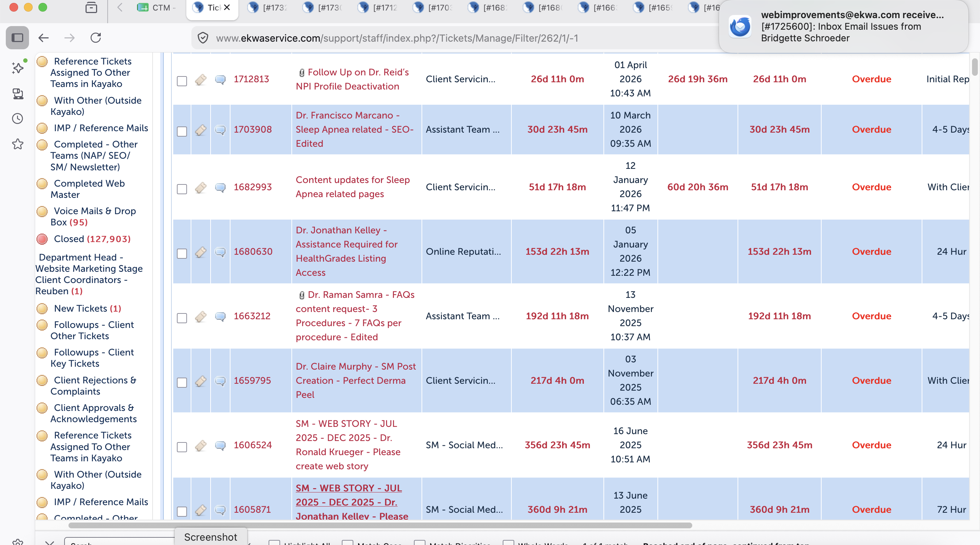Screen dimensions: 980x545
Task: Click the reply bubble icon for ticket 1682993
Action: click(220, 187)
